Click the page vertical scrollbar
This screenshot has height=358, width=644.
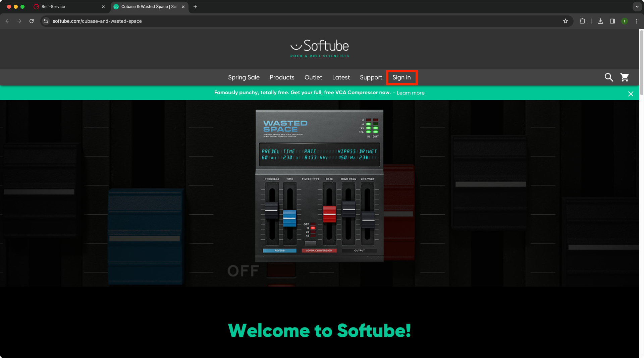click(641, 62)
